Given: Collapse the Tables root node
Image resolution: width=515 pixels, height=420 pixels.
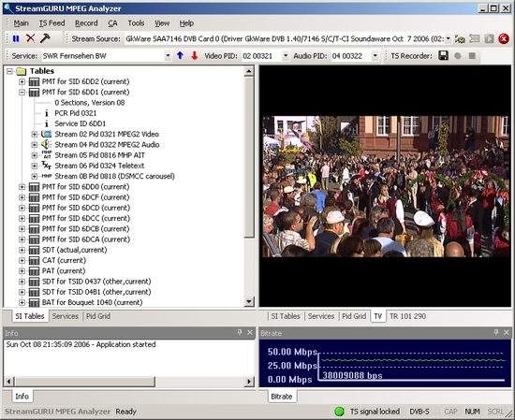Looking at the screenshot, I should click(9, 71).
